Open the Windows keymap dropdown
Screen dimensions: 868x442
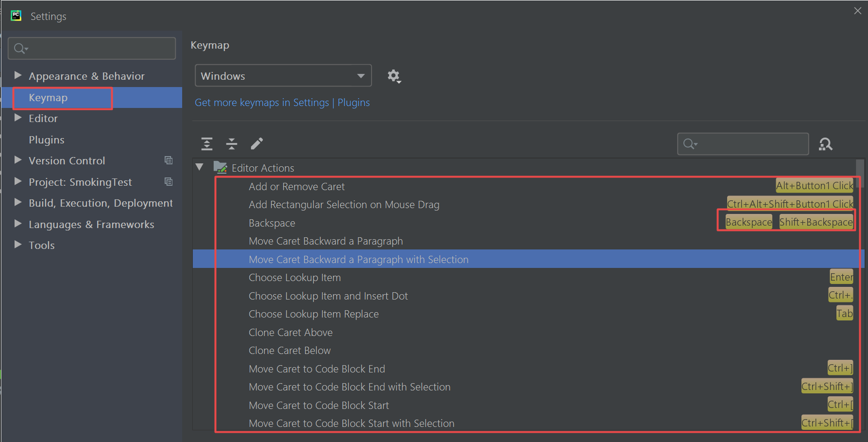click(283, 75)
